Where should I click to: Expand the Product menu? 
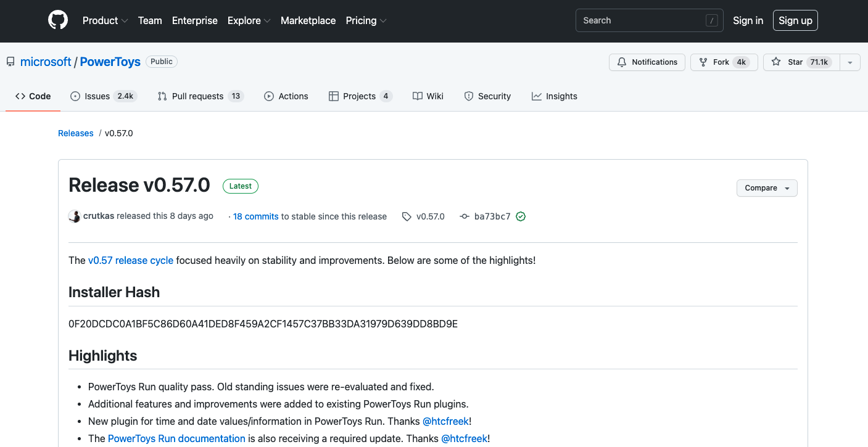[x=105, y=20]
